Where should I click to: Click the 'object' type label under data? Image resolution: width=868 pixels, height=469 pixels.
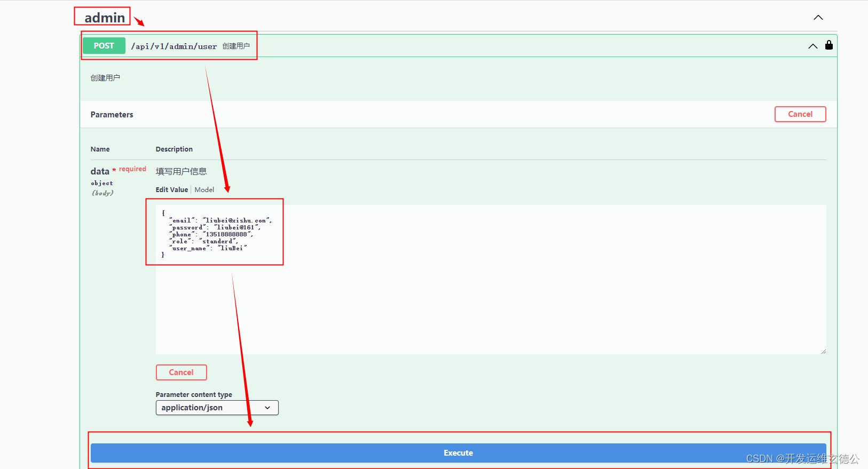pos(102,183)
